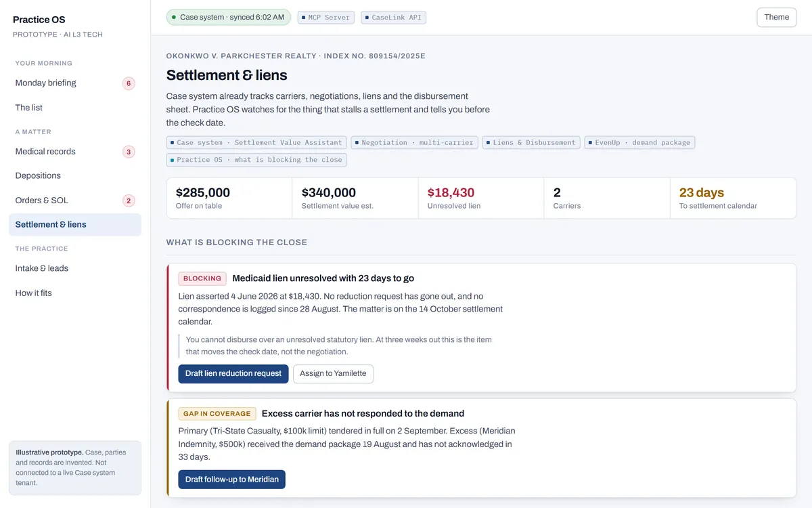Select Settlement & liens sidebar item
812x508 pixels.
click(x=75, y=225)
